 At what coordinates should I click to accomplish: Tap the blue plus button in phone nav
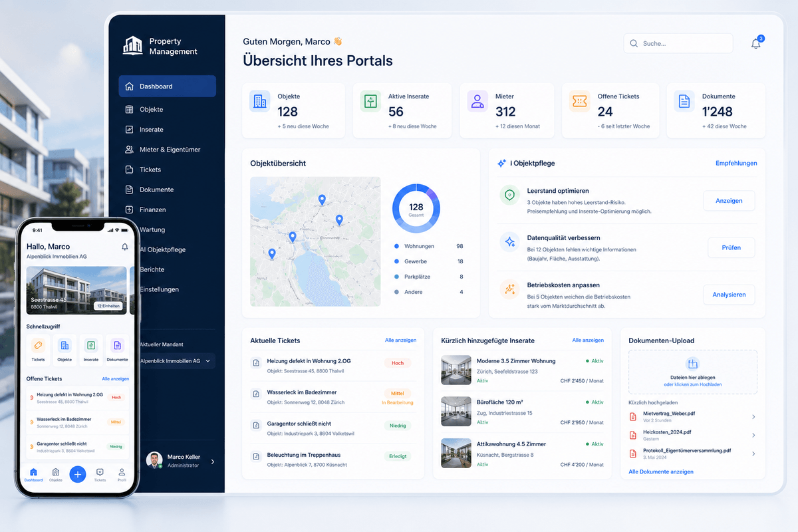pos(78,474)
